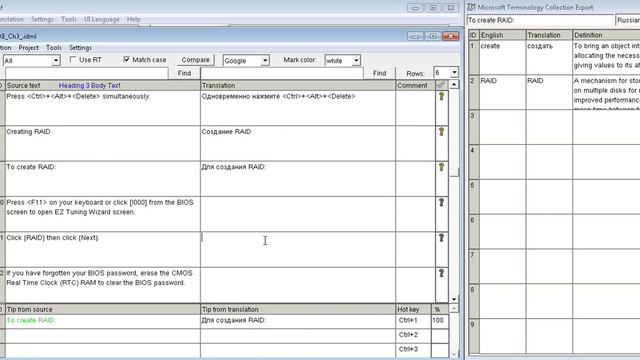Open the UI Language menu
Viewport: 640px width, 360px height.
tap(102, 19)
